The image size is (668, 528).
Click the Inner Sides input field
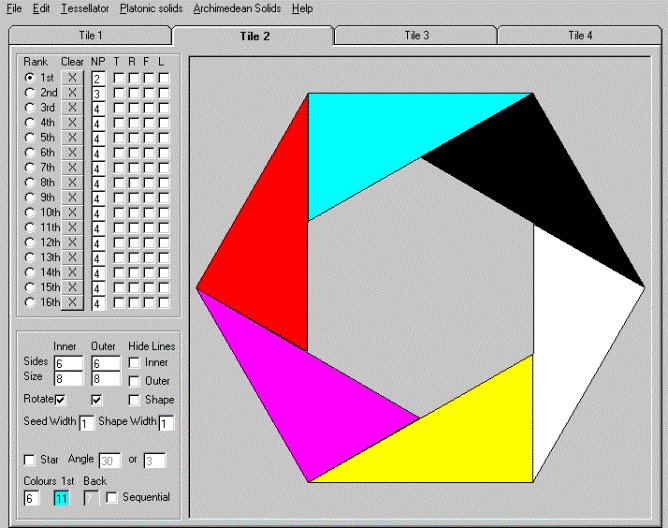[67, 362]
